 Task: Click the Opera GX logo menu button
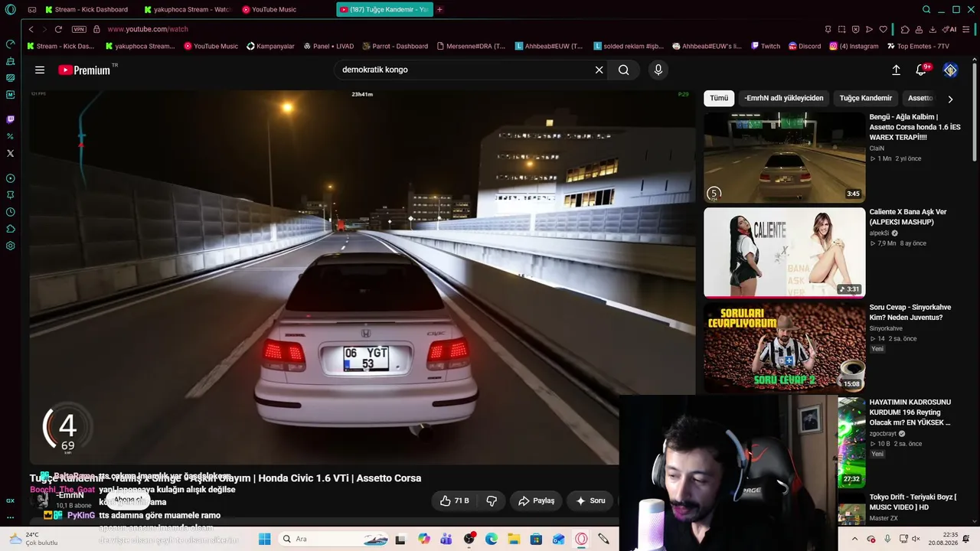pos(10,9)
